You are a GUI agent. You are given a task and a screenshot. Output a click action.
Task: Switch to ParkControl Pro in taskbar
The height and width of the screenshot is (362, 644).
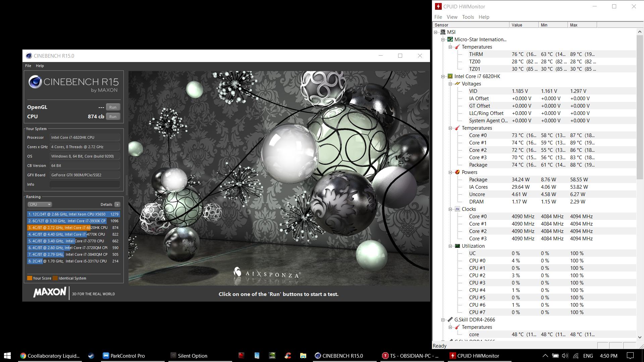tap(132, 356)
